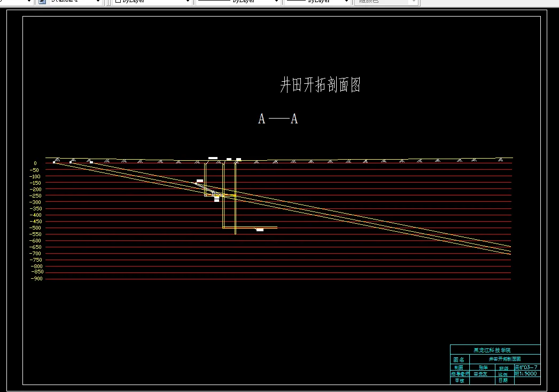Select the scale value 1:5000
This screenshot has height=392, width=559.
point(528,373)
